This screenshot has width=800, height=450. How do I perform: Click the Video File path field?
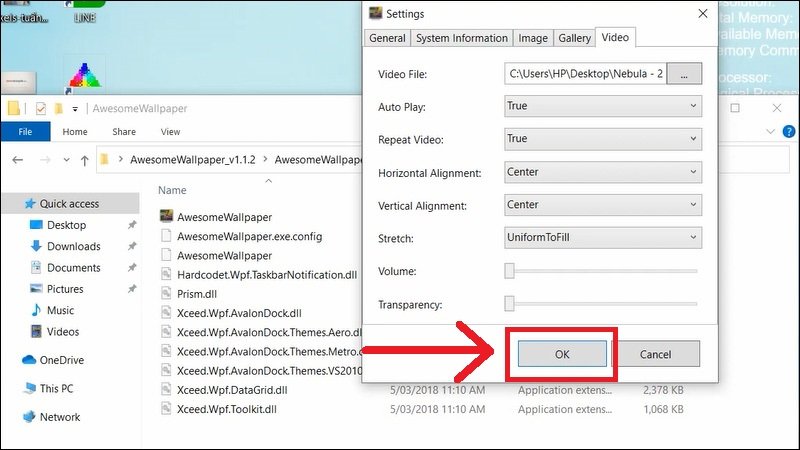point(585,73)
